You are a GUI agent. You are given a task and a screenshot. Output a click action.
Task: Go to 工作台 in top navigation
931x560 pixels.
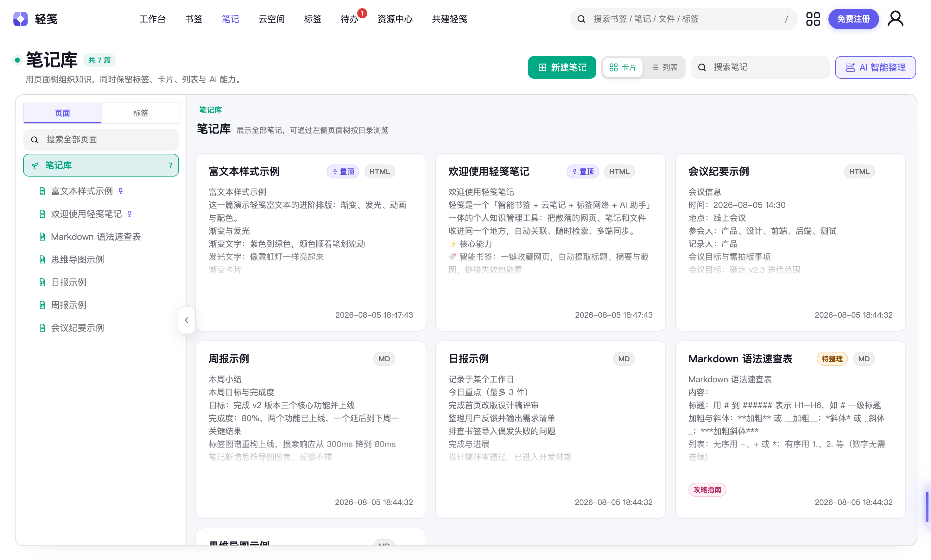(153, 19)
